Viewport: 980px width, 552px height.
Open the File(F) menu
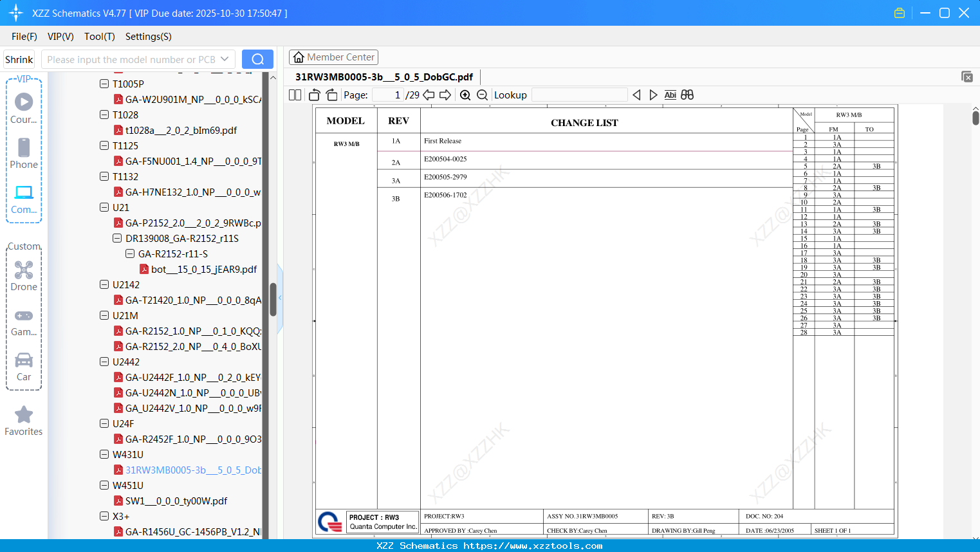pos(24,37)
